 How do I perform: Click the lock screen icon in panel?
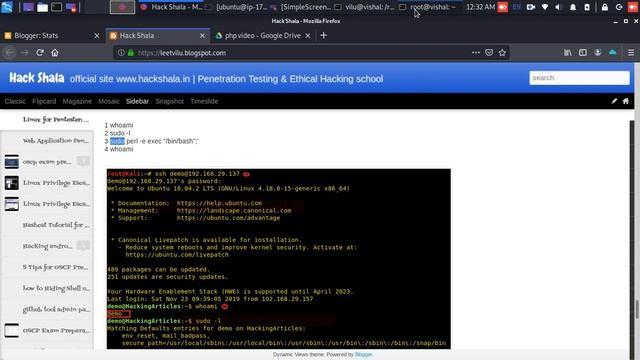point(604,7)
